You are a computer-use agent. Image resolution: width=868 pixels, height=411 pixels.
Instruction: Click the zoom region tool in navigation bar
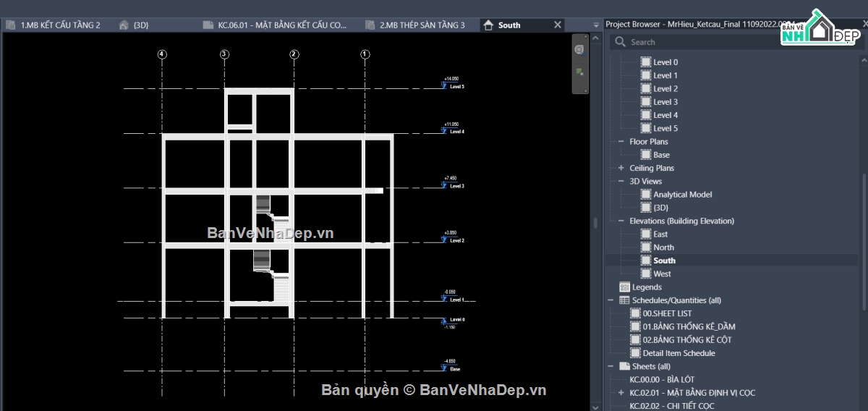[579, 72]
